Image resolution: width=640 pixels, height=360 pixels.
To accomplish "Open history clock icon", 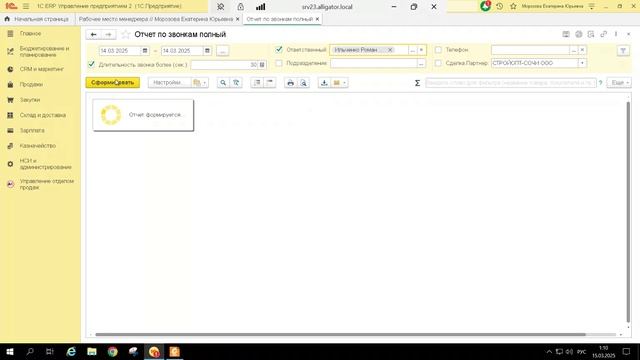I will (499, 6).
